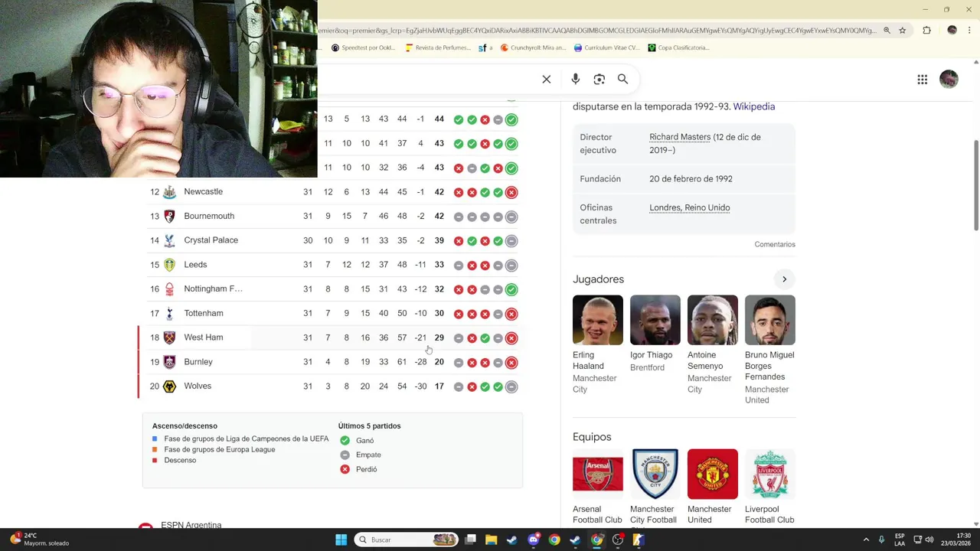
Task: Click the magnifier search button in the Google search box
Action: [x=623, y=79]
